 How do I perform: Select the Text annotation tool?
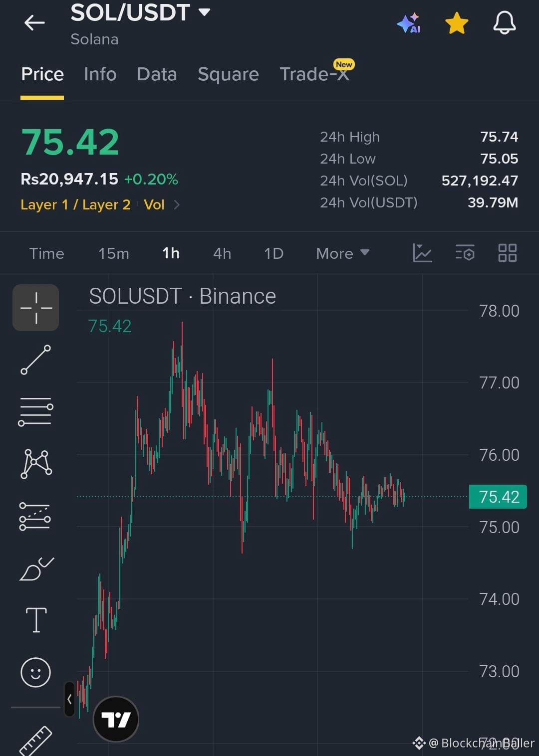[x=36, y=620]
